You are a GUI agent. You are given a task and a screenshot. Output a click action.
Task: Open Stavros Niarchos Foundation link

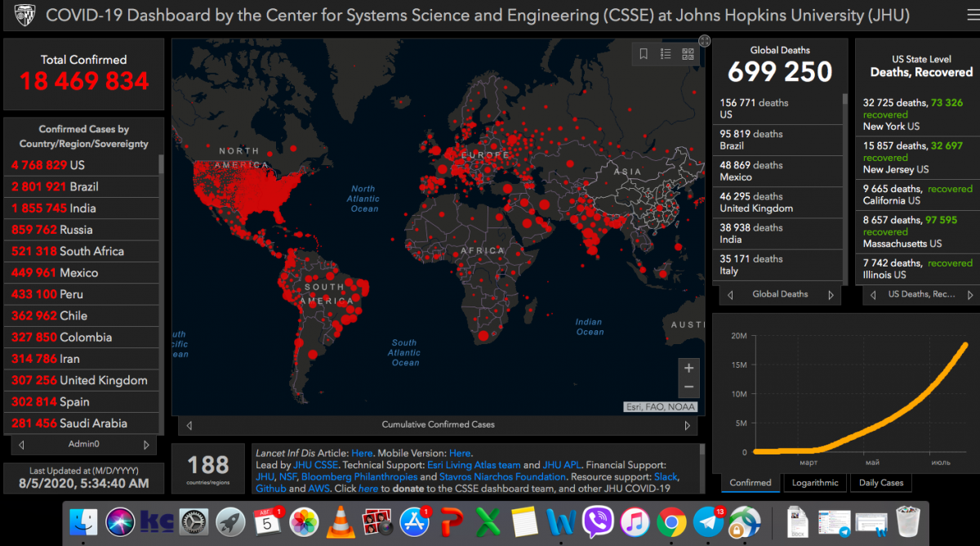502,477
